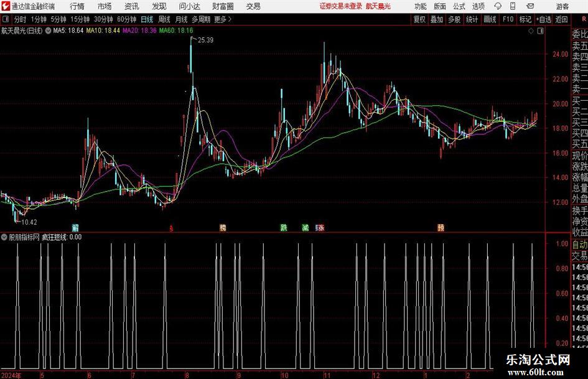Open the 交易 menu
The width and height of the screenshot is (588, 379).
coord(253,6)
